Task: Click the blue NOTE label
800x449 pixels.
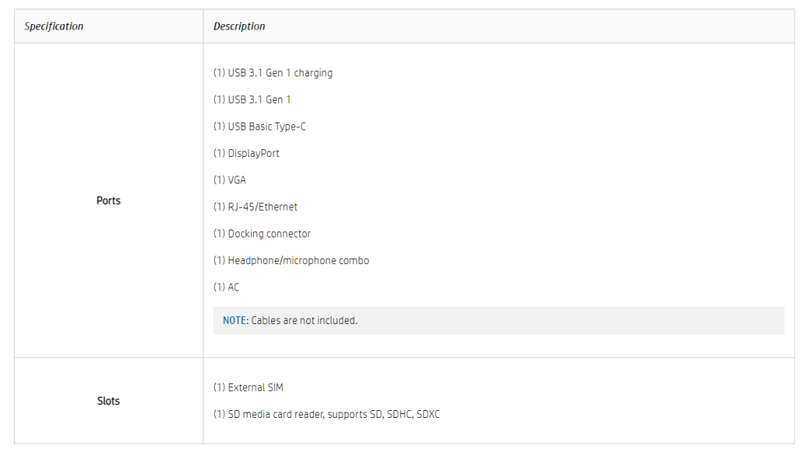Action: (235, 320)
